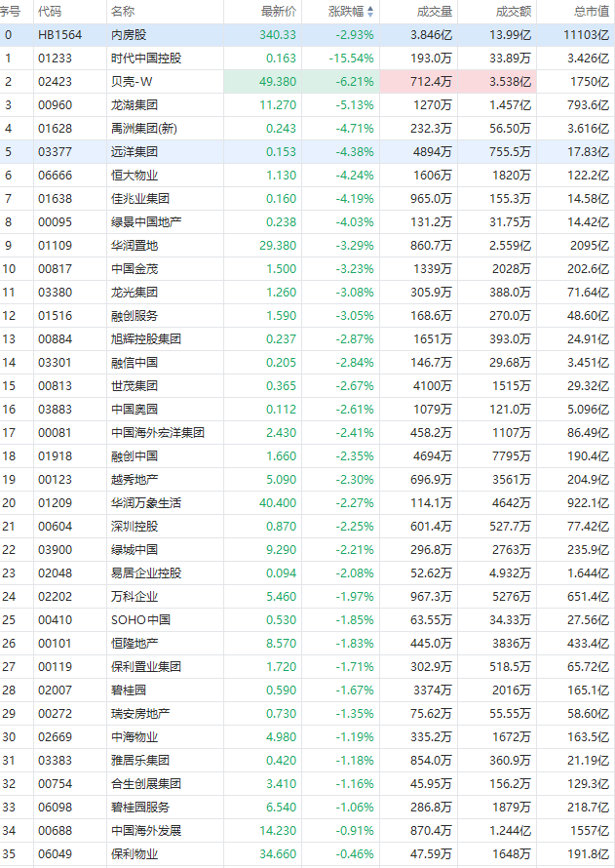The image size is (615, 868).
Task: Open 旭辉控股集团 stock
Action: click(x=146, y=338)
